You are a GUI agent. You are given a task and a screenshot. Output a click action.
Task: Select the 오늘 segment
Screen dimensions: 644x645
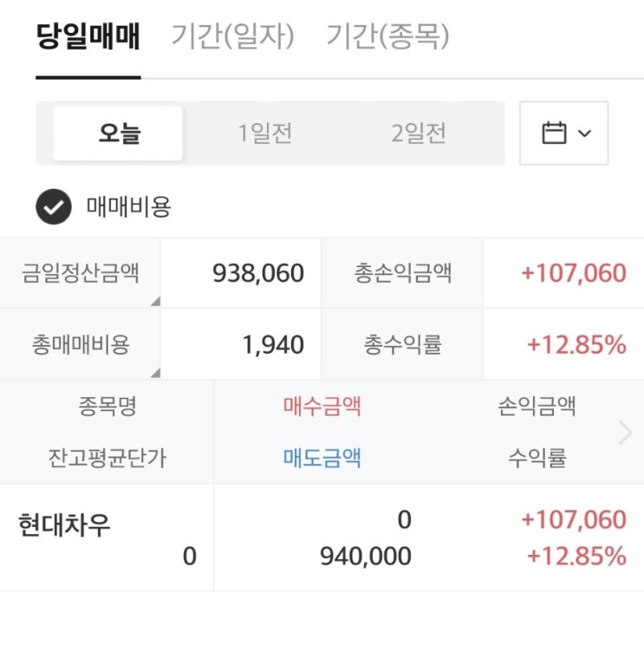click(119, 134)
